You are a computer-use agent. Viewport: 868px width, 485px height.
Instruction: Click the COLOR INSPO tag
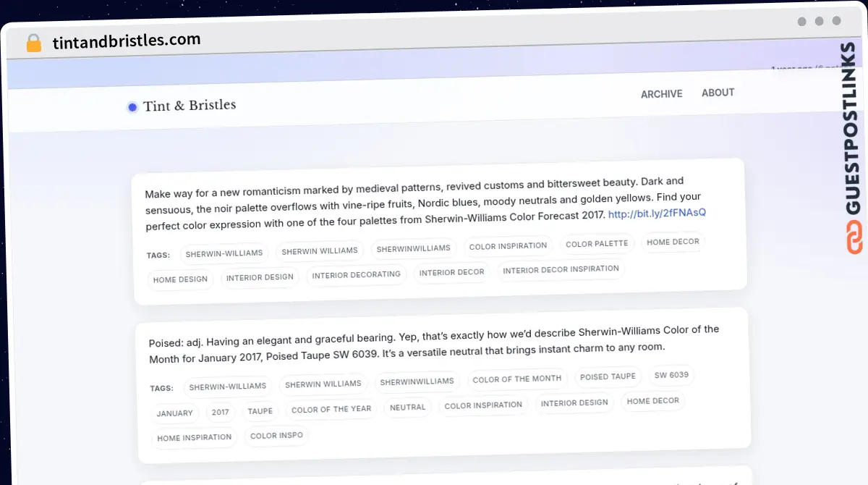click(x=276, y=436)
